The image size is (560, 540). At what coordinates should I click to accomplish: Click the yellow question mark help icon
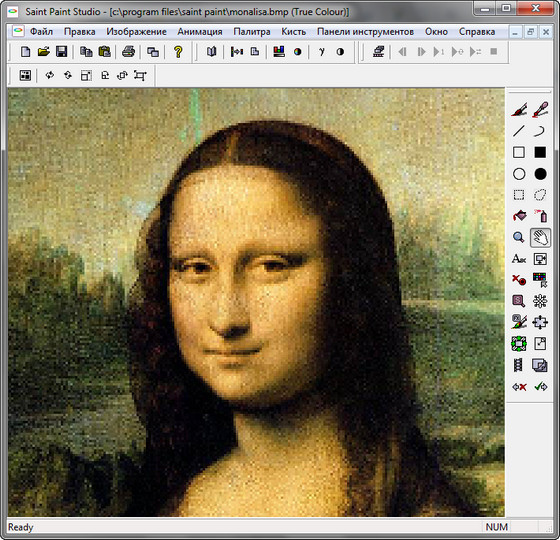coord(178,52)
